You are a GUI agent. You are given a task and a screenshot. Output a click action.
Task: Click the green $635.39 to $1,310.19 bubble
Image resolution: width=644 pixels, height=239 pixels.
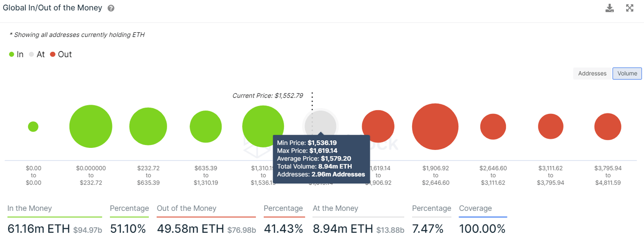click(205, 126)
